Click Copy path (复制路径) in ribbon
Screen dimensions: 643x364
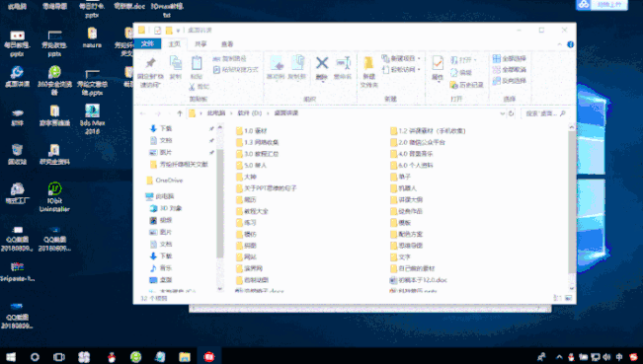tap(229, 58)
